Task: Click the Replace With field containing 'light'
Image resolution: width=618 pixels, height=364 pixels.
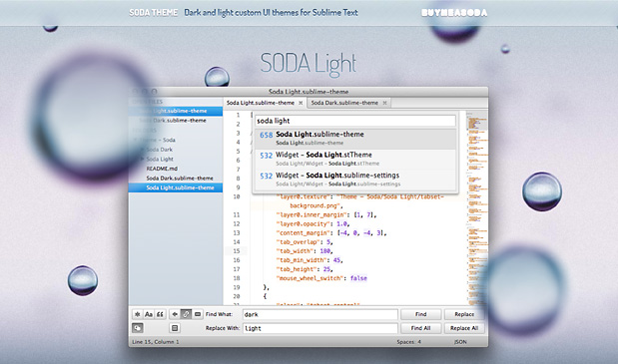Action: (320, 328)
